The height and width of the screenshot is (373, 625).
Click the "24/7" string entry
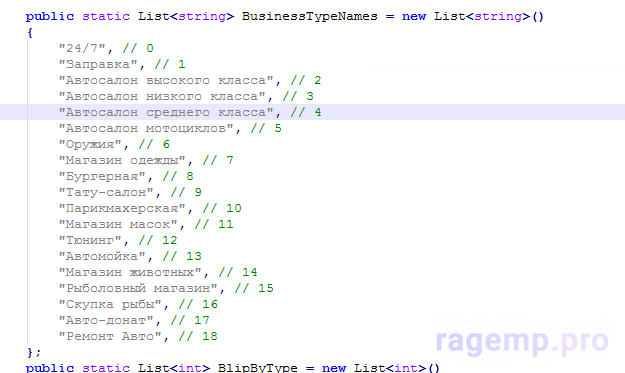coord(82,49)
